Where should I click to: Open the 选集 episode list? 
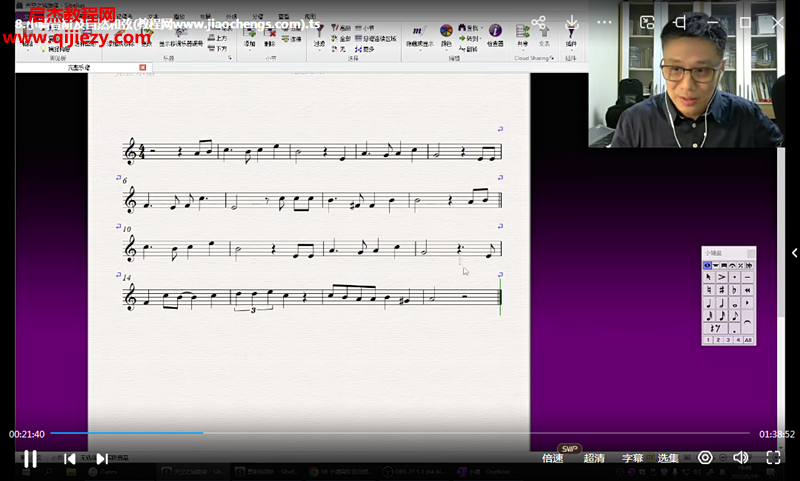pos(667,458)
